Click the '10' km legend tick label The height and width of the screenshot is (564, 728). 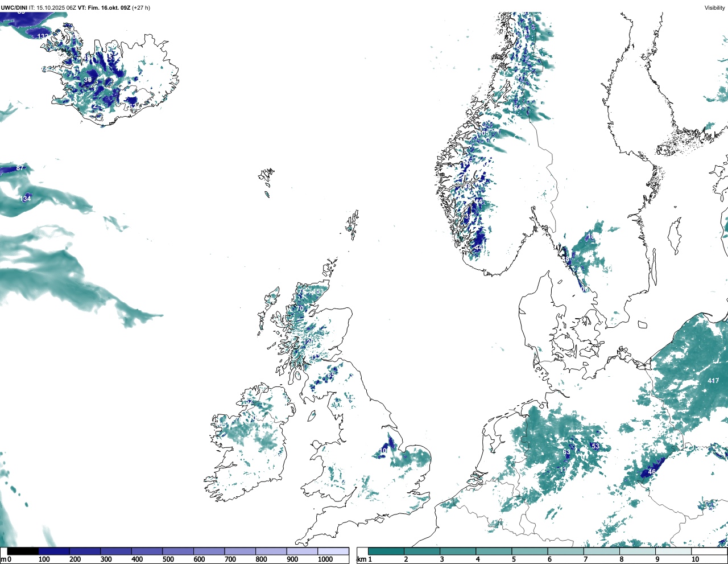(695, 560)
